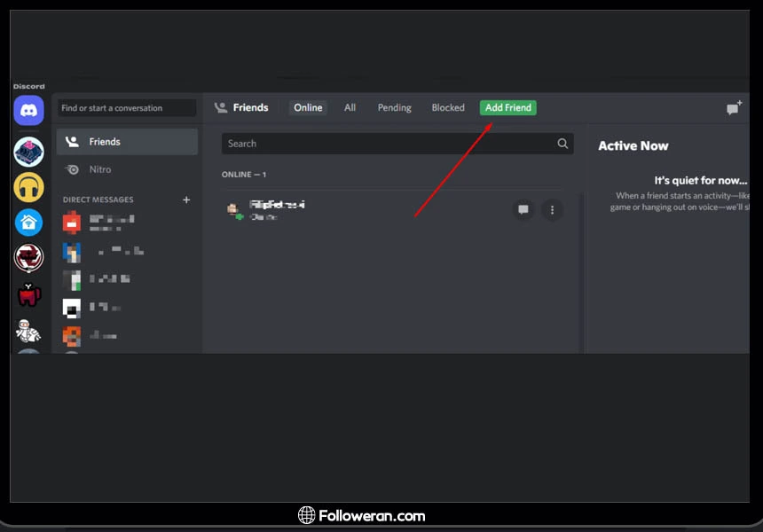Viewport: 763px width, 532px height.
Task: Select Friends in the left sidebar
Action: pos(127,142)
